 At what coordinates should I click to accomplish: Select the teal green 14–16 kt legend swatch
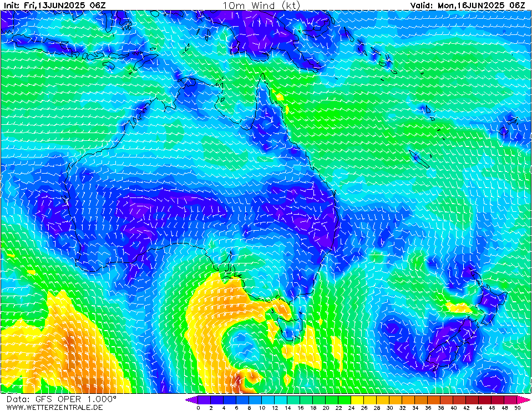coord(293,399)
